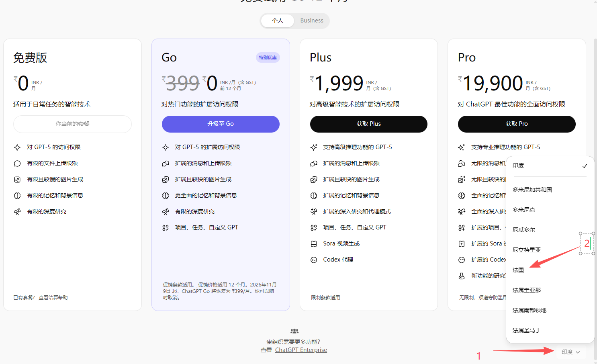Image resolution: width=597 pixels, height=364 pixels.
Task: Click the deep research telescope icon in the Free plan
Action: point(17,212)
